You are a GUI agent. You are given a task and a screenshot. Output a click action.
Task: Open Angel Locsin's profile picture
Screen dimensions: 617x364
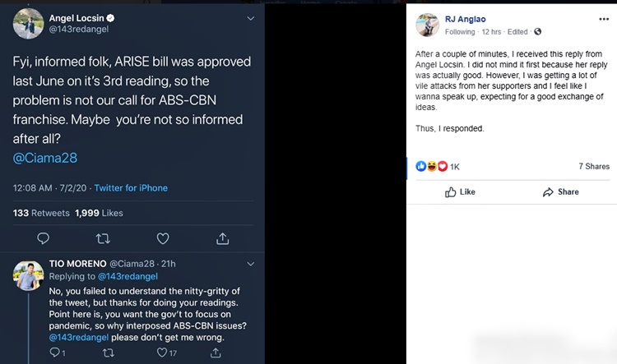pyautogui.click(x=28, y=23)
